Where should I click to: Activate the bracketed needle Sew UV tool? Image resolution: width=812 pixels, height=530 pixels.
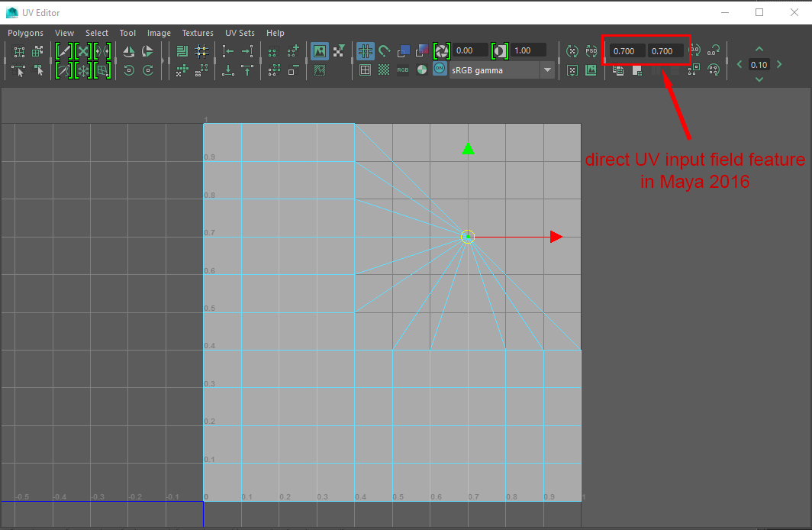click(64, 70)
